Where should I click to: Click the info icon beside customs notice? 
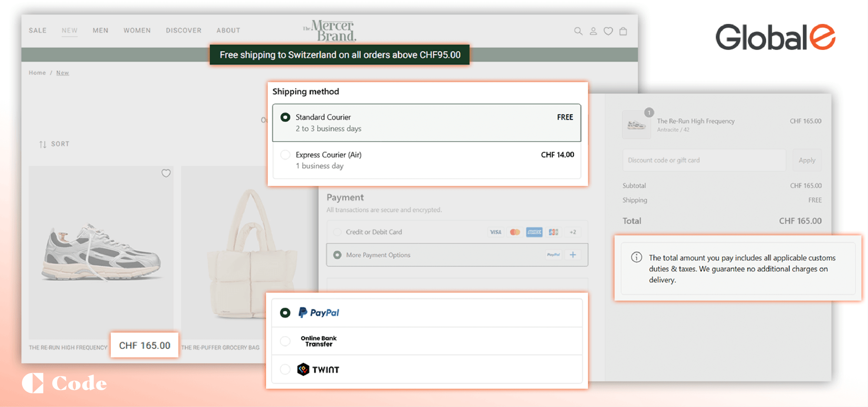point(636,257)
